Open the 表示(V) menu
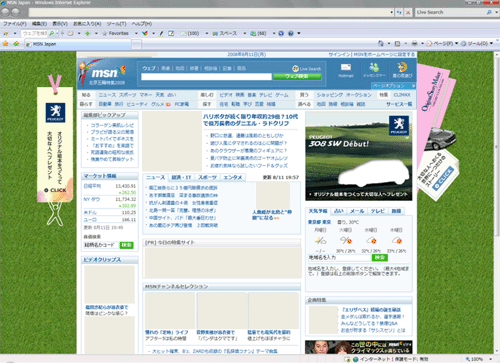 (x=60, y=24)
